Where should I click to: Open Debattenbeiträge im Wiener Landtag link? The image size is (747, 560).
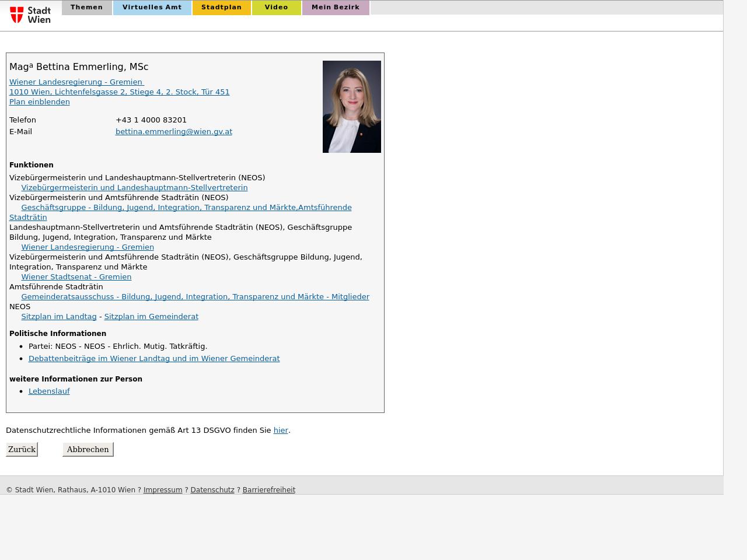[153, 359]
